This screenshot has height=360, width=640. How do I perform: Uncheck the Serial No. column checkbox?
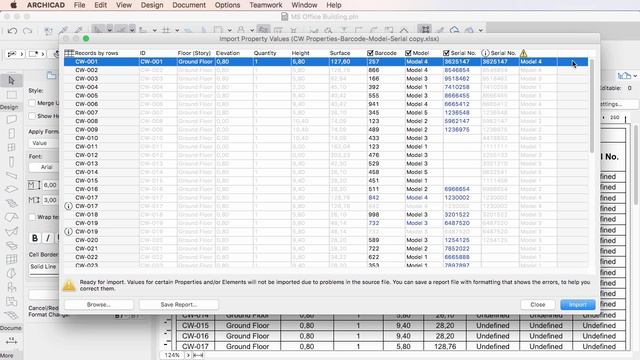pos(446,53)
